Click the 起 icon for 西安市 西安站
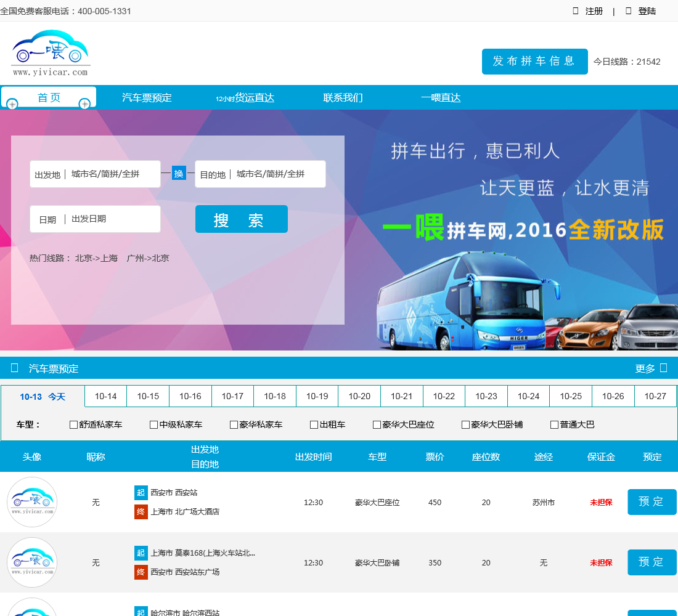This screenshot has width=678, height=616. pyautogui.click(x=141, y=492)
